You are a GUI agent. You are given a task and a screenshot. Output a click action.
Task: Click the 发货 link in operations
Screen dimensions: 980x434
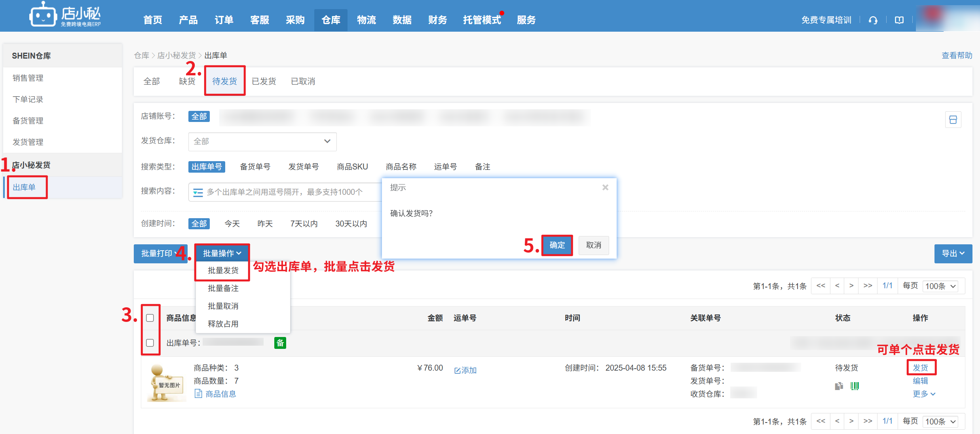920,368
